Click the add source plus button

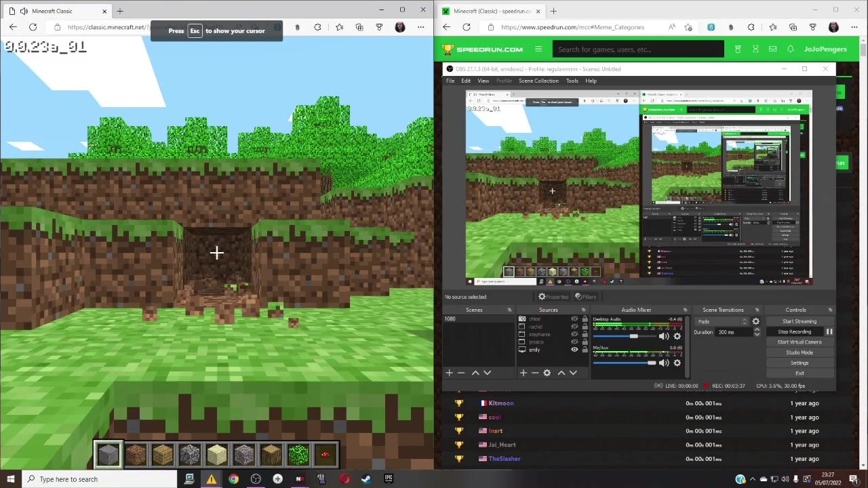(523, 373)
